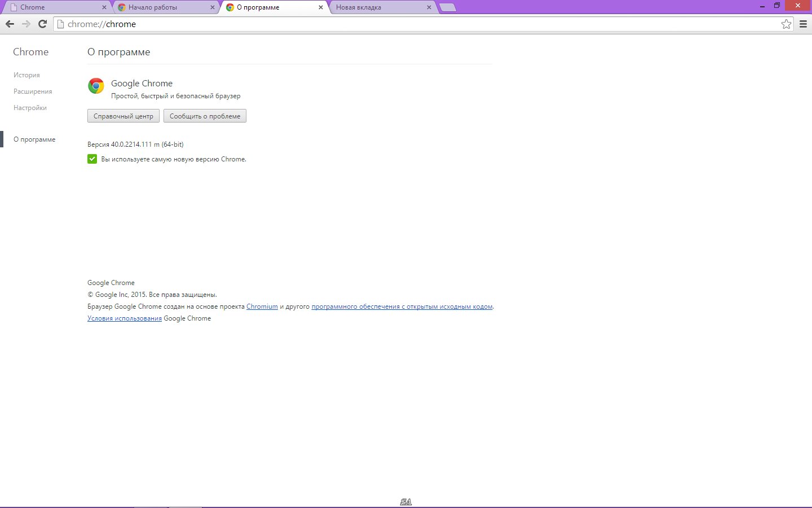The height and width of the screenshot is (508, 812).
Task: Open the Расширения sidebar section
Action: (x=32, y=91)
